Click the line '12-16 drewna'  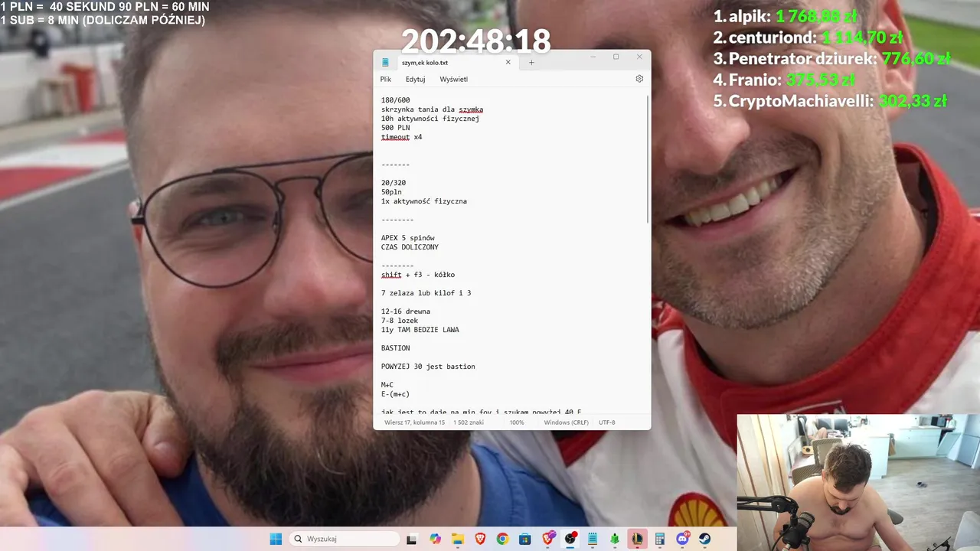coord(406,311)
